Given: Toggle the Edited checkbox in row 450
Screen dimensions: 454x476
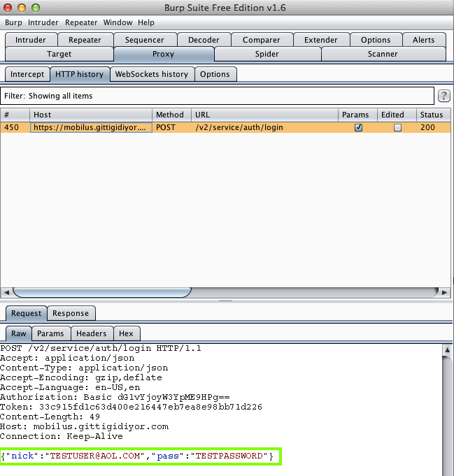Looking at the screenshot, I should (397, 127).
